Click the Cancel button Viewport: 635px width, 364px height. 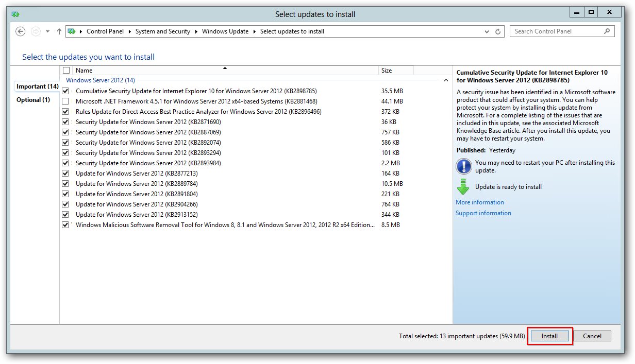pos(592,336)
